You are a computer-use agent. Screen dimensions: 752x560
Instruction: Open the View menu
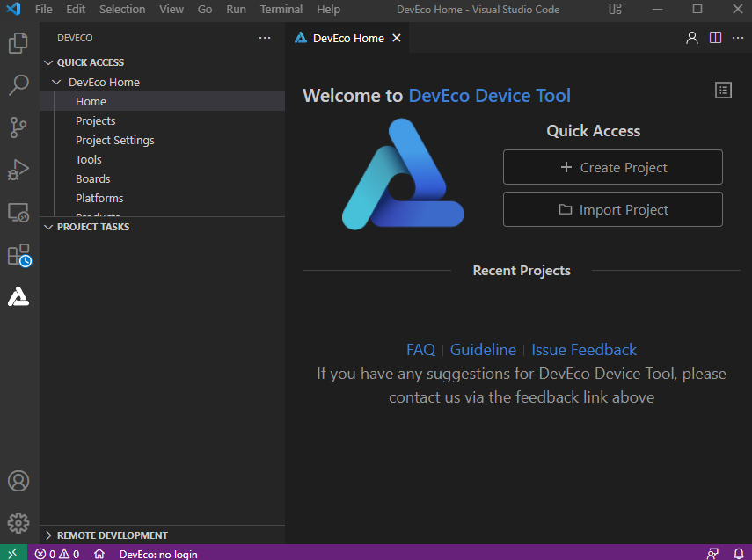click(172, 9)
